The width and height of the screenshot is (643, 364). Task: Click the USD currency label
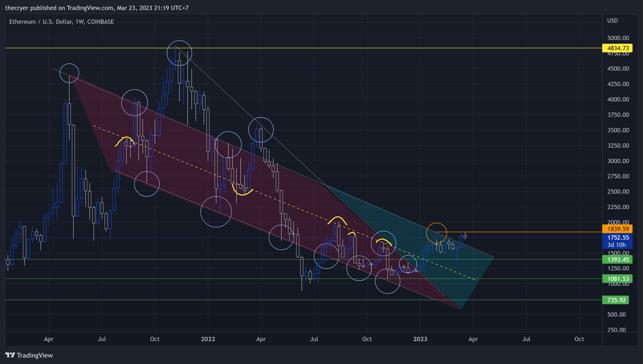coord(612,21)
